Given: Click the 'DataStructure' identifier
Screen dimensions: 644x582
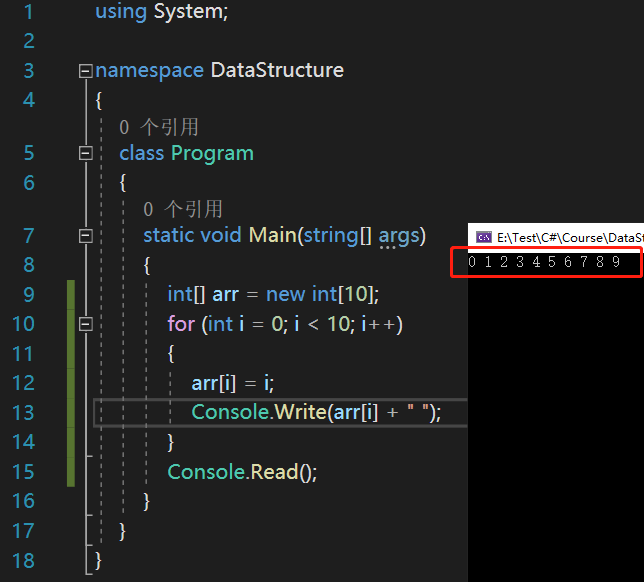Looking at the screenshot, I should [277, 70].
